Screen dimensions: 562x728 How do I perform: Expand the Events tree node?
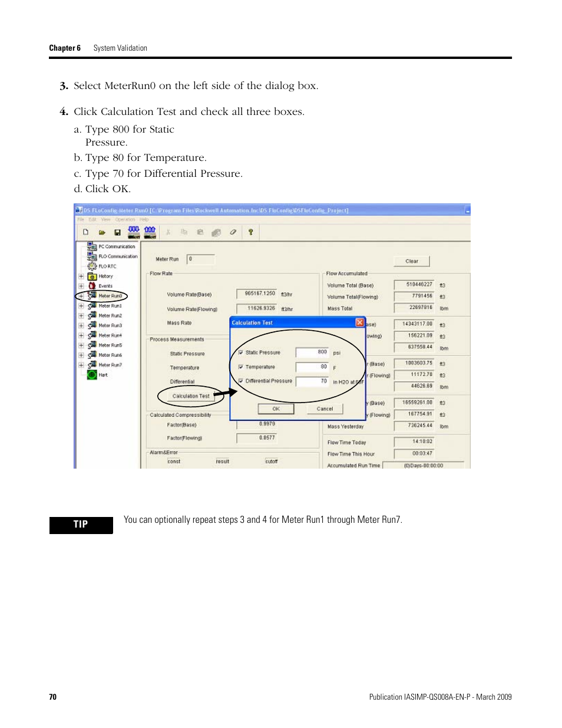pyautogui.click(x=81, y=286)
